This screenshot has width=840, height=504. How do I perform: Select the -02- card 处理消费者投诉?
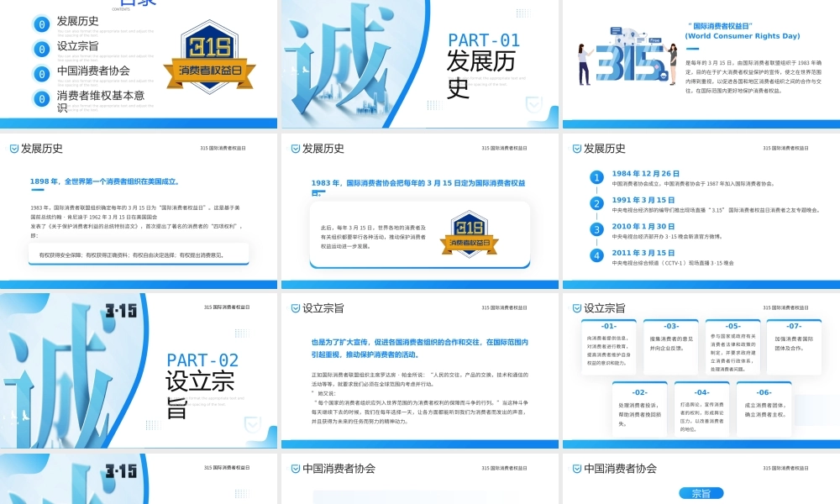point(639,410)
